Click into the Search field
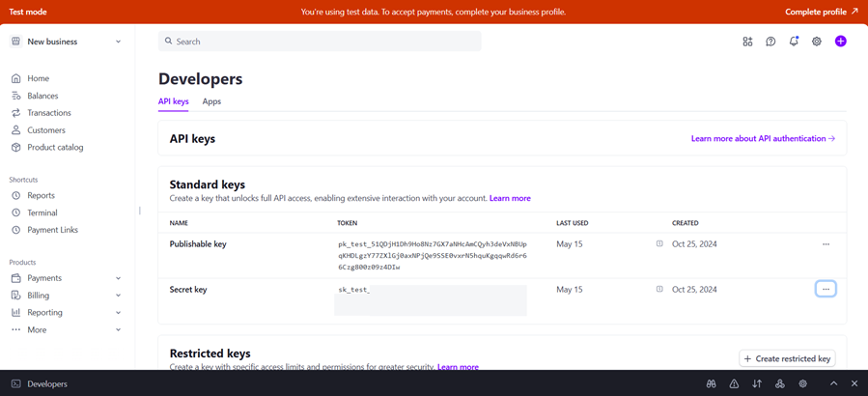Viewport: 868px width, 396px height. [320, 42]
